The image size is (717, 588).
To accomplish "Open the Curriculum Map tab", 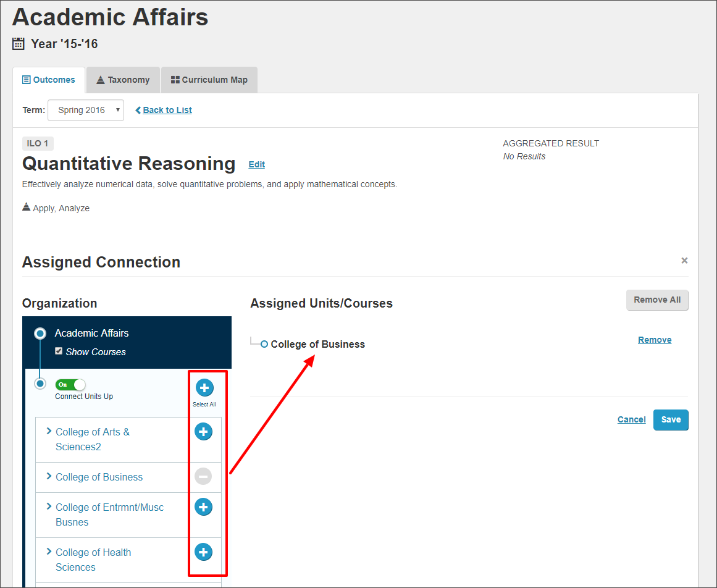I will [209, 80].
